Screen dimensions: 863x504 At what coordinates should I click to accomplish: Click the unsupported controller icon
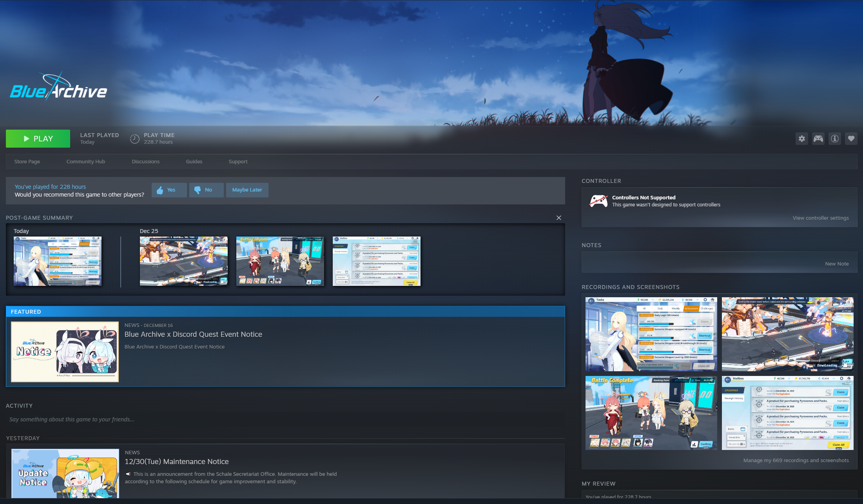coord(598,201)
